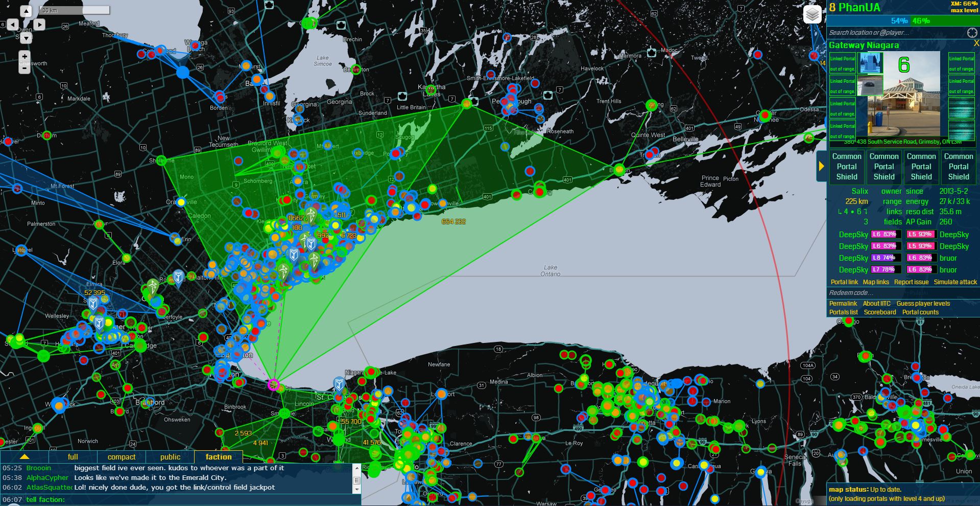Click the 30 km scale bar
This screenshot has height=506, width=980.
point(75,10)
